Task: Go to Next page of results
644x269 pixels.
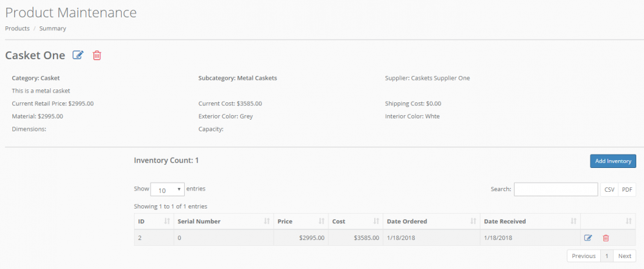Action: tap(624, 255)
